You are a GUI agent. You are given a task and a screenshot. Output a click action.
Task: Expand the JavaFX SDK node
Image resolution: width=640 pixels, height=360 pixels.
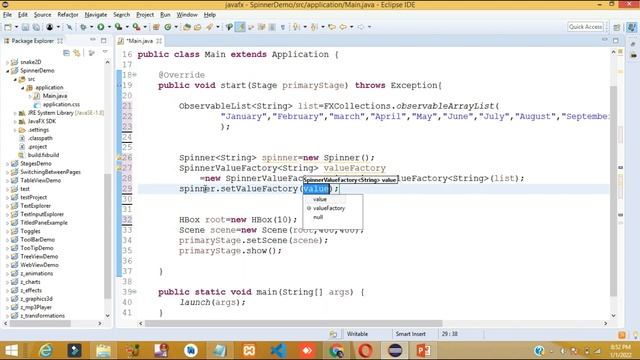[15, 121]
